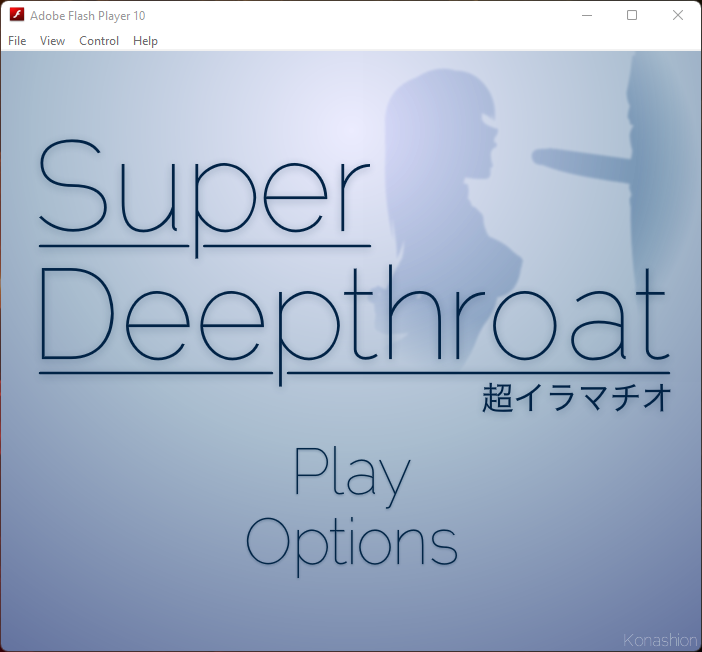Open the File menu
This screenshot has height=652, width=702.
[17, 41]
